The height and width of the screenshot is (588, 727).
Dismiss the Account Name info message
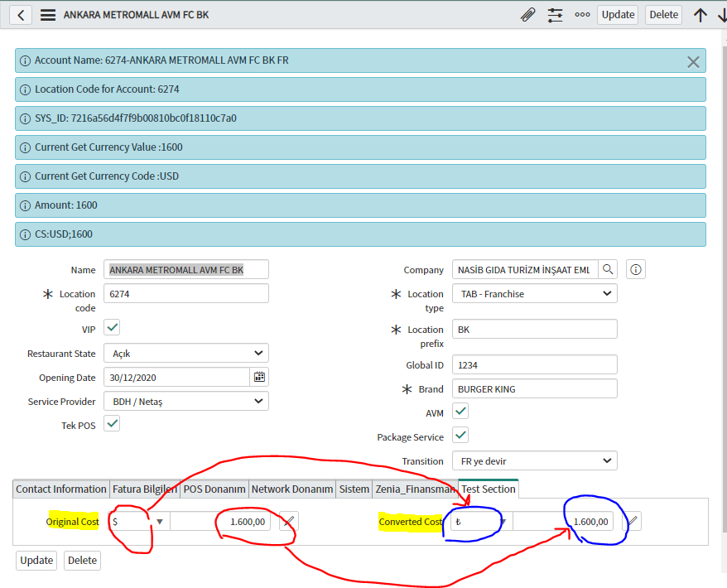click(692, 60)
